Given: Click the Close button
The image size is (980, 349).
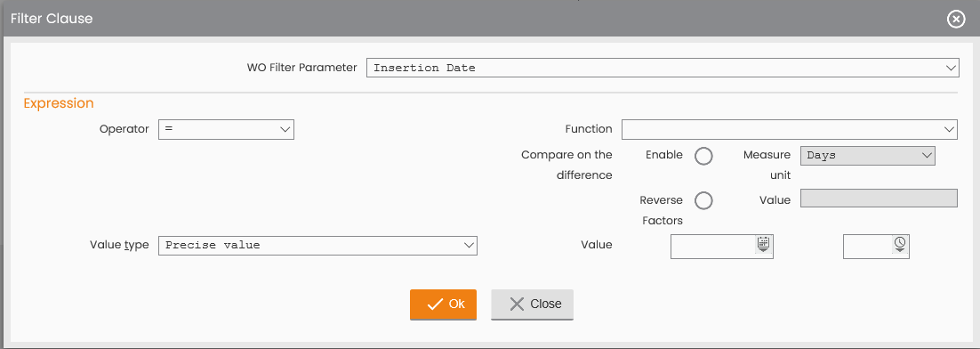Looking at the screenshot, I should [x=532, y=304].
